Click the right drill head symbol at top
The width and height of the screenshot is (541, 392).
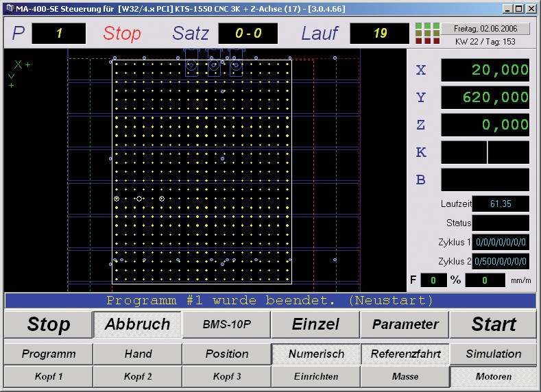[237, 62]
